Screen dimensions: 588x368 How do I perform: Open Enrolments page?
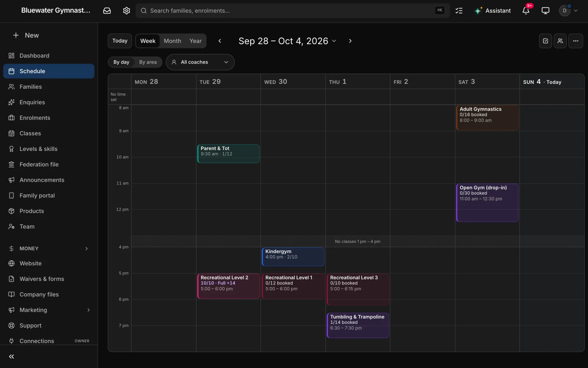49,118
